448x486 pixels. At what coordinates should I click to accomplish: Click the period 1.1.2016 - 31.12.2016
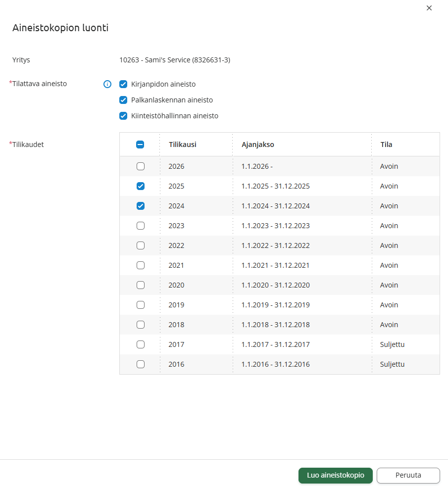(276, 364)
